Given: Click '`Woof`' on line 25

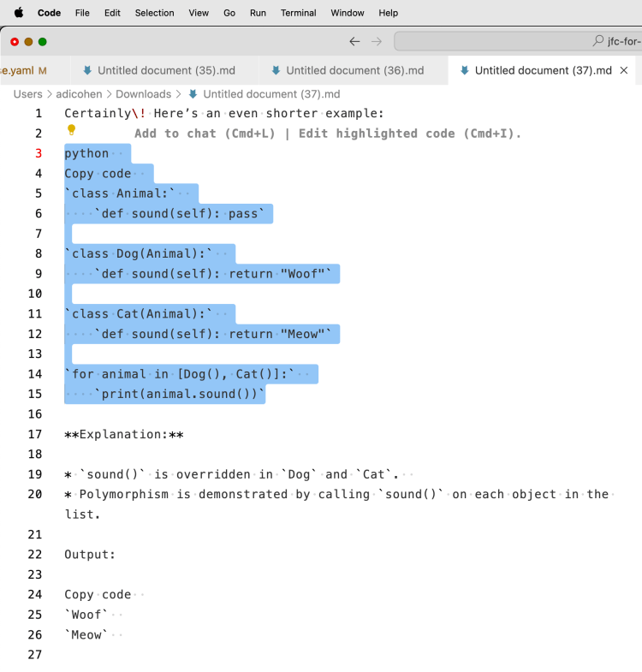Looking at the screenshot, I should (x=86, y=615).
